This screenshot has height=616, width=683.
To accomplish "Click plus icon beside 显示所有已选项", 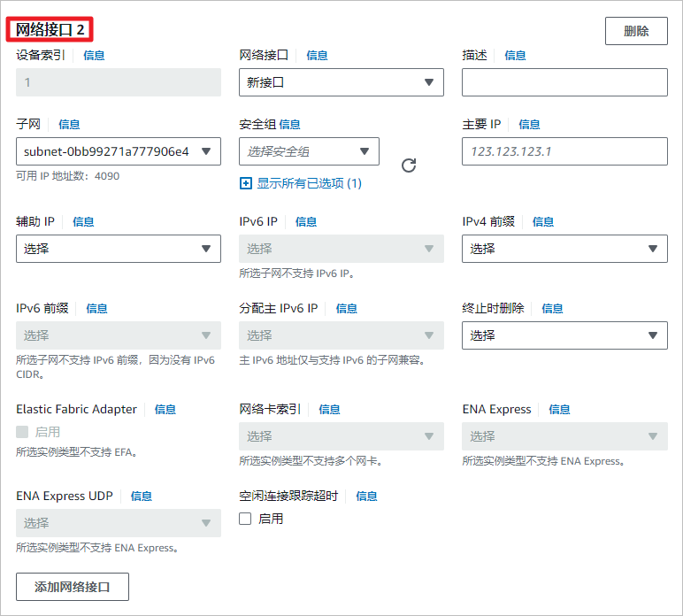I will [x=246, y=183].
